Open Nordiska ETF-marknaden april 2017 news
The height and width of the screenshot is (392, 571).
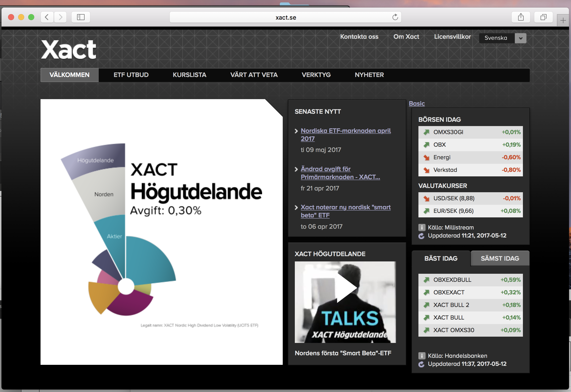click(346, 135)
